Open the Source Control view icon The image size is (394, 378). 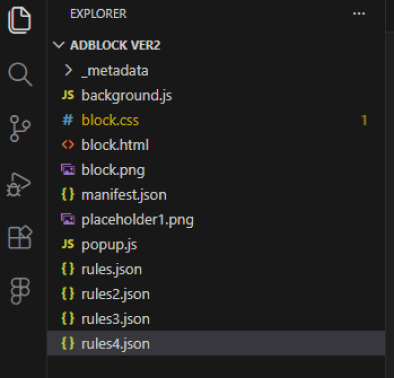20,128
